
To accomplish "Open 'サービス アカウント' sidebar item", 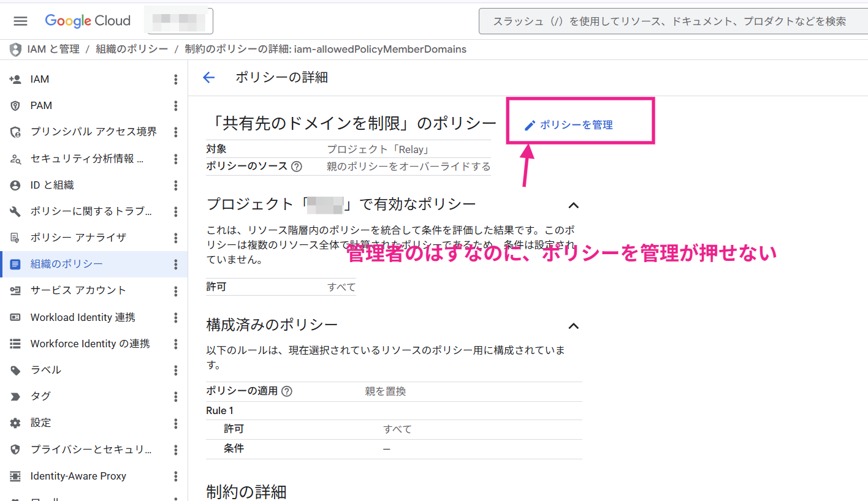I will coord(94,290).
